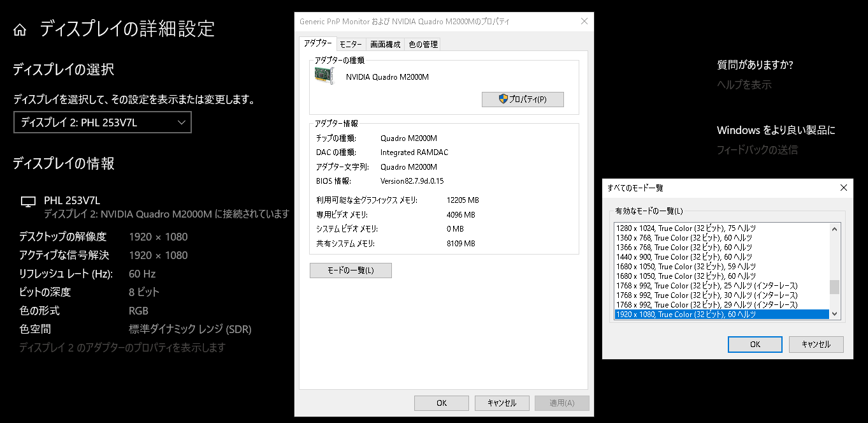Viewport: 868px width, 423px height.
Task: Select 1768 x 992, 29 ヘルツ interlace mode
Action: pos(721,304)
